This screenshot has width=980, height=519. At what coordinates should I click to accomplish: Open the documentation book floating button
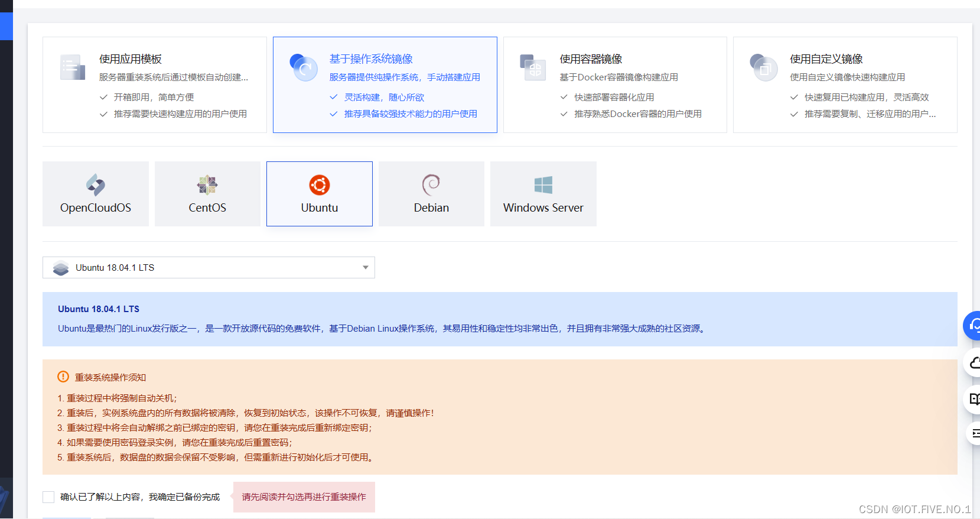pos(973,399)
